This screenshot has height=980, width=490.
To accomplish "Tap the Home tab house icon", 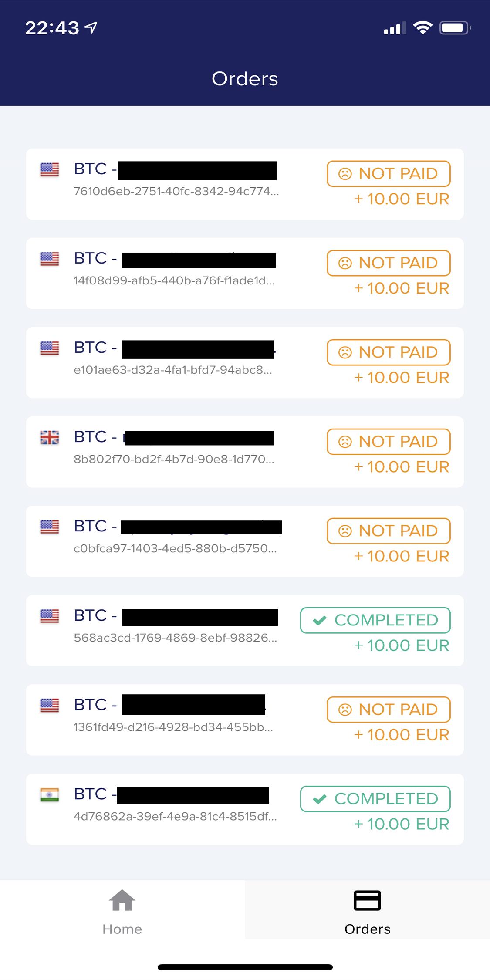I will 122,900.
